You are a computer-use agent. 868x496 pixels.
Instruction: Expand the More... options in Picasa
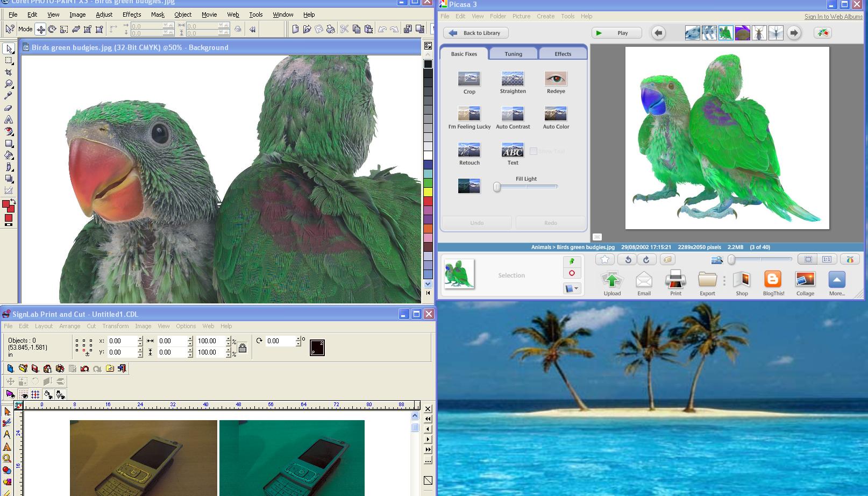tap(836, 280)
